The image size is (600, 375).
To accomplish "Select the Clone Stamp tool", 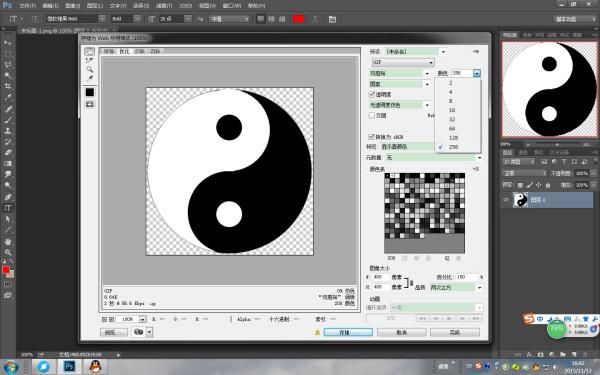I will coord(8,131).
